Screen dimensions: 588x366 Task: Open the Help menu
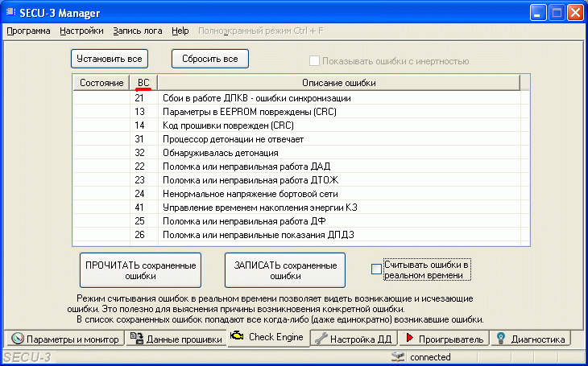click(x=180, y=31)
